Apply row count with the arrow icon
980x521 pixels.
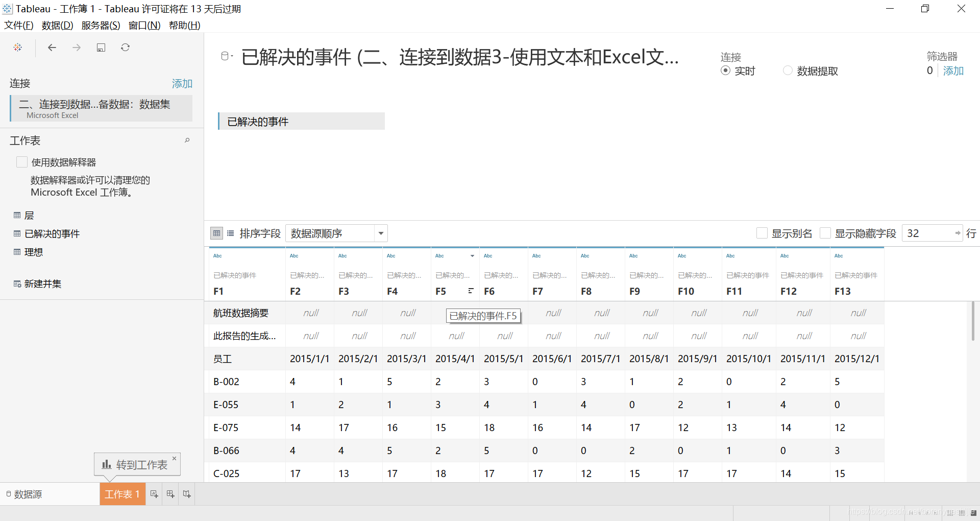[958, 233]
